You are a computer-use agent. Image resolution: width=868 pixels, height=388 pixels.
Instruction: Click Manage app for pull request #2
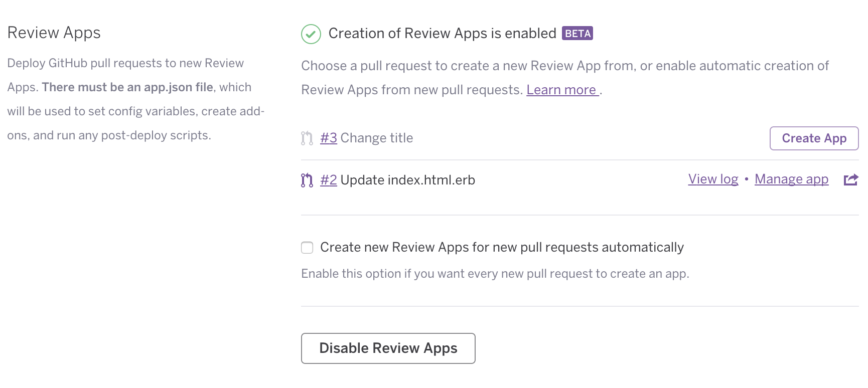[791, 179]
